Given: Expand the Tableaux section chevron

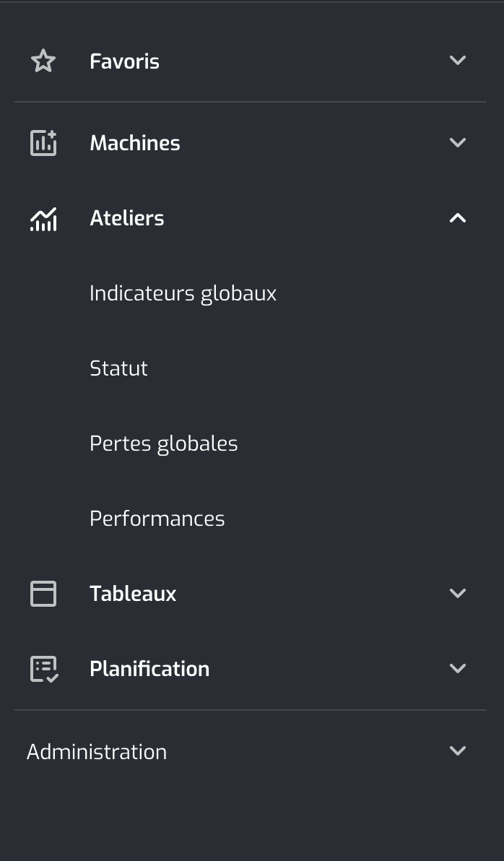Looking at the screenshot, I should click(x=457, y=593).
